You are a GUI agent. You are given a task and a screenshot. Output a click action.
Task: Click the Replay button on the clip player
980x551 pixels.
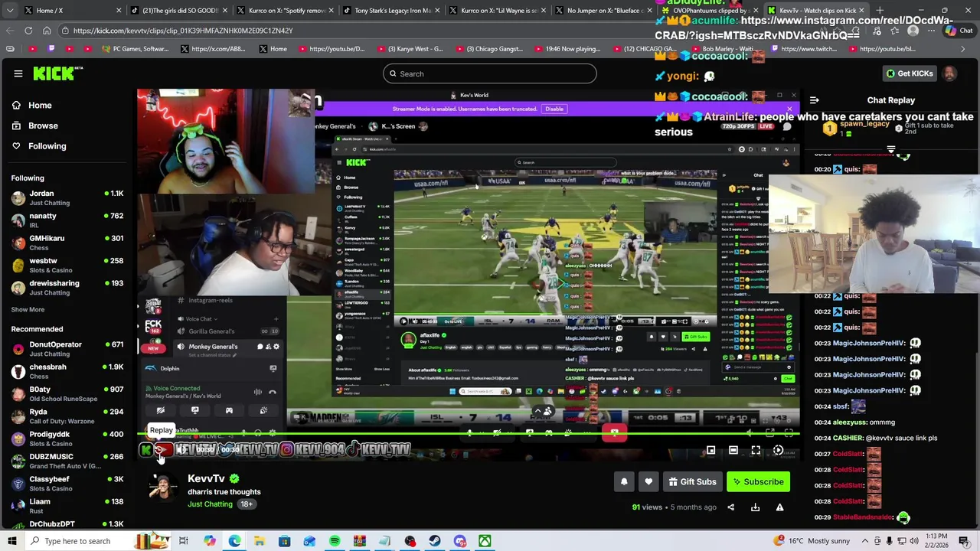(x=161, y=450)
